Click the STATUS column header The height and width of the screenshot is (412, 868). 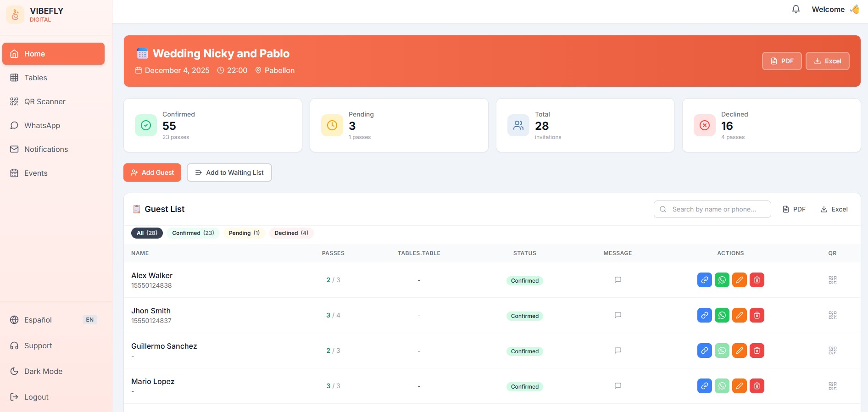[x=525, y=253]
